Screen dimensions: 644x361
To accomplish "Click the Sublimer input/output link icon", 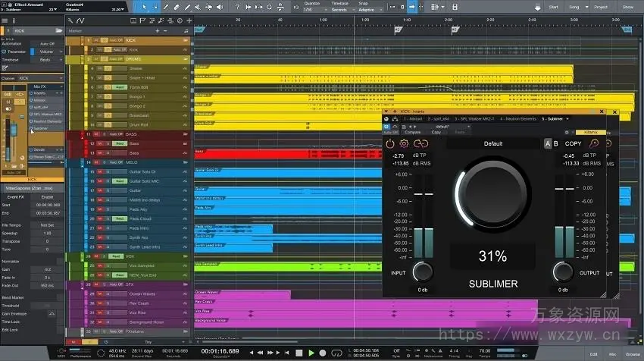I will 420,143.
